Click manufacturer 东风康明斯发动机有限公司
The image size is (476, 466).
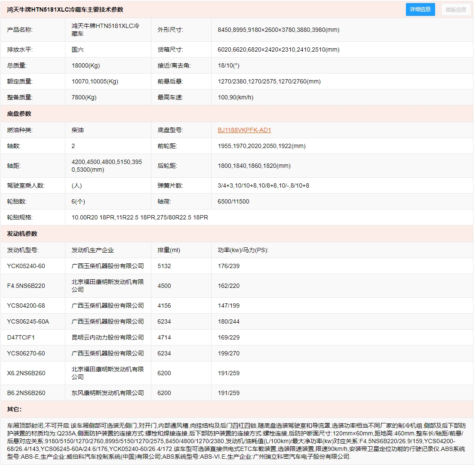108,393
